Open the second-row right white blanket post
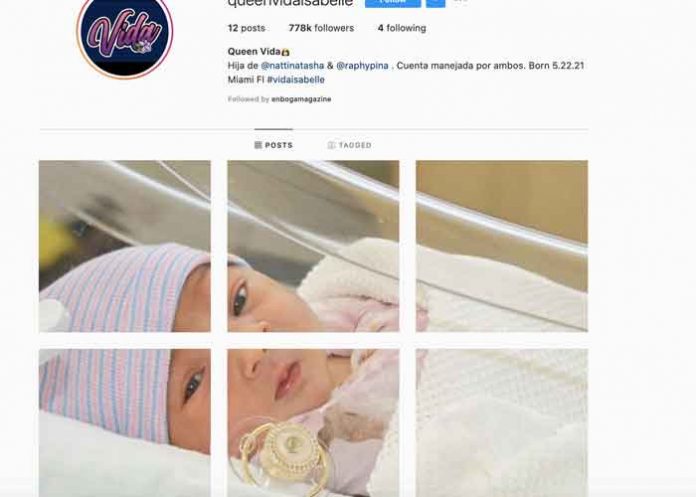 coord(502,423)
